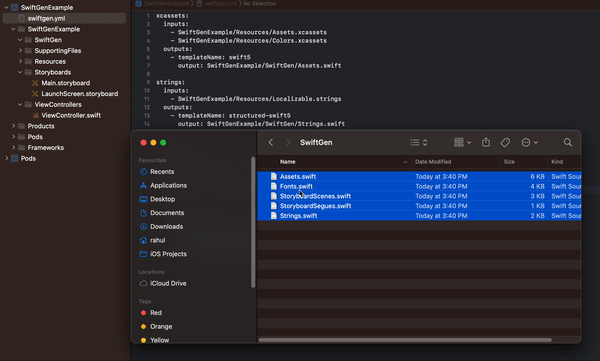Click the Localizable.strings input path line

[x=256, y=99]
